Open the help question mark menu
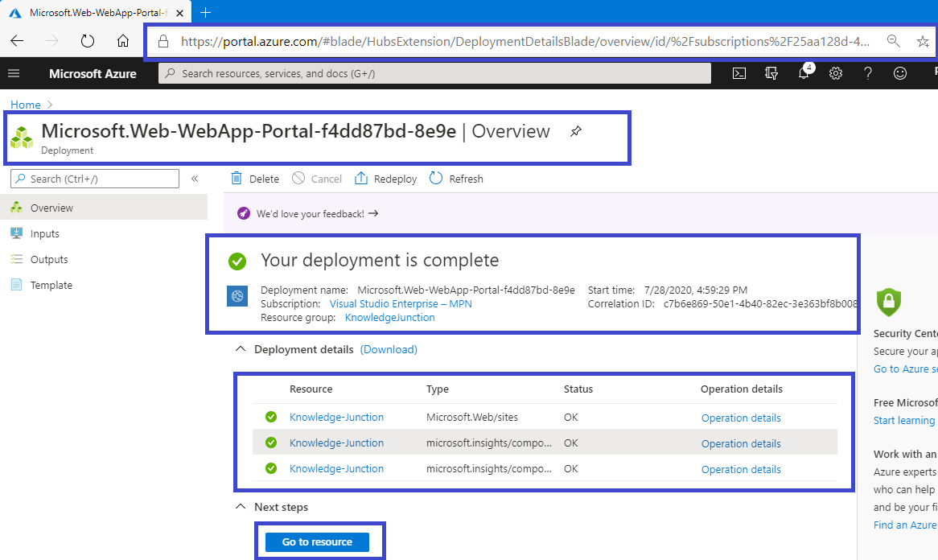The width and height of the screenshot is (938, 560). tap(868, 73)
